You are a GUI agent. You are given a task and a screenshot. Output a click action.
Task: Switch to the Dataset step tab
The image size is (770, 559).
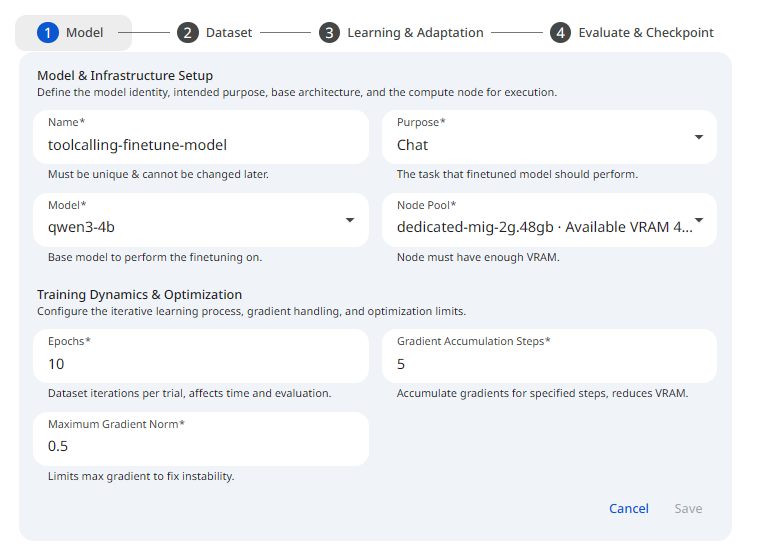(x=229, y=33)
